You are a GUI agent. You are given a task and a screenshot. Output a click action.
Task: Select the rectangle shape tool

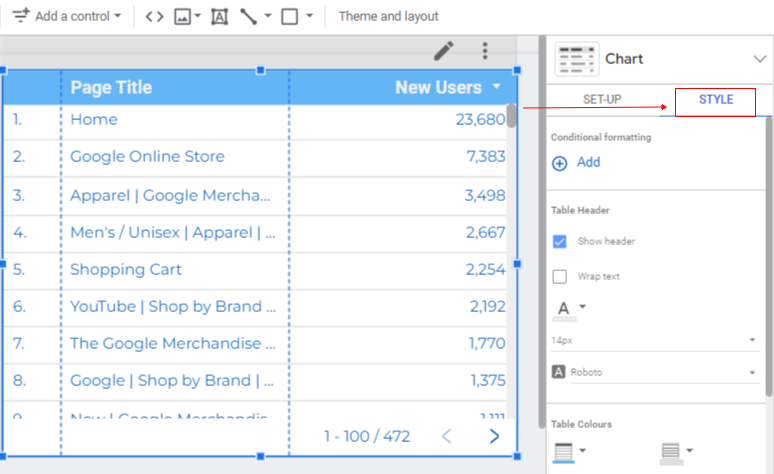(290, 17)
